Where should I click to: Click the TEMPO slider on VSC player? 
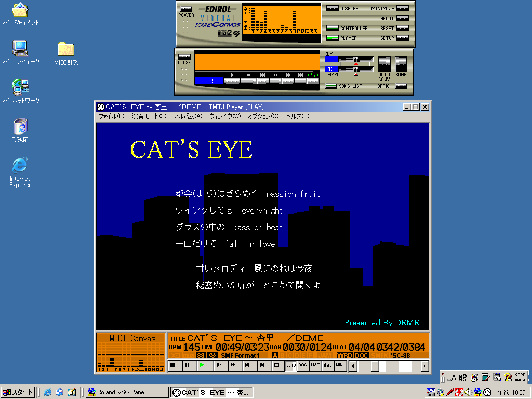[356, 69]
